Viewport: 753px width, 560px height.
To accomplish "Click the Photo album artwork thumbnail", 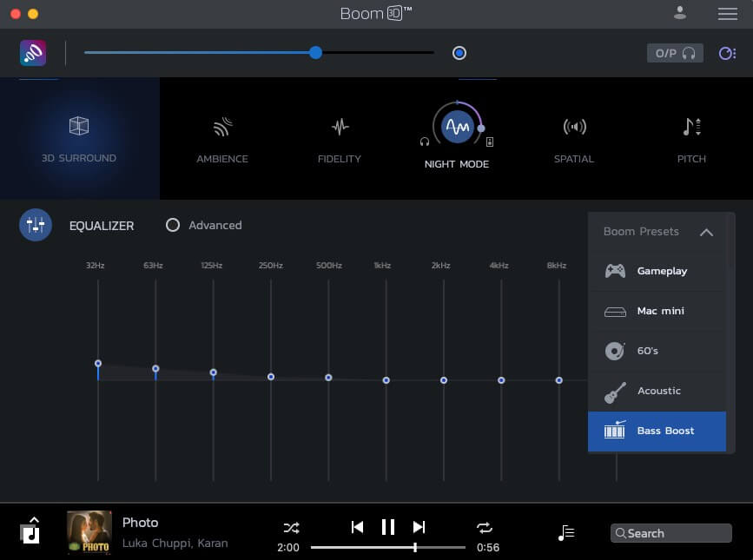I will (89, 532).
